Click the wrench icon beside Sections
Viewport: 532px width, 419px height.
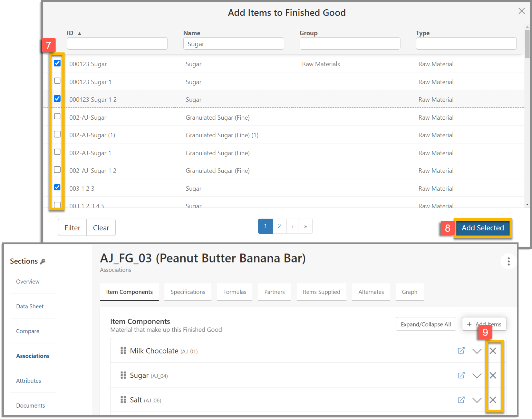coord(43,261)
